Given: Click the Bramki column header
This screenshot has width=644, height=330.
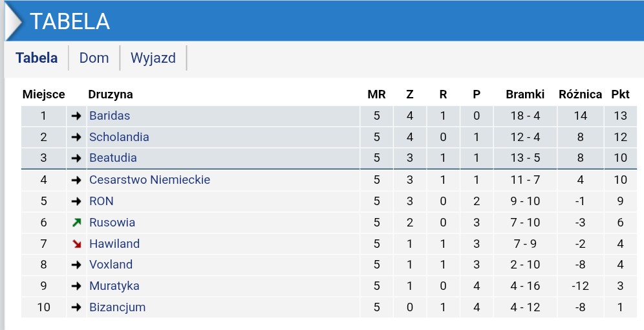Looking at the screenshot, I should click(x=525, y=94).
